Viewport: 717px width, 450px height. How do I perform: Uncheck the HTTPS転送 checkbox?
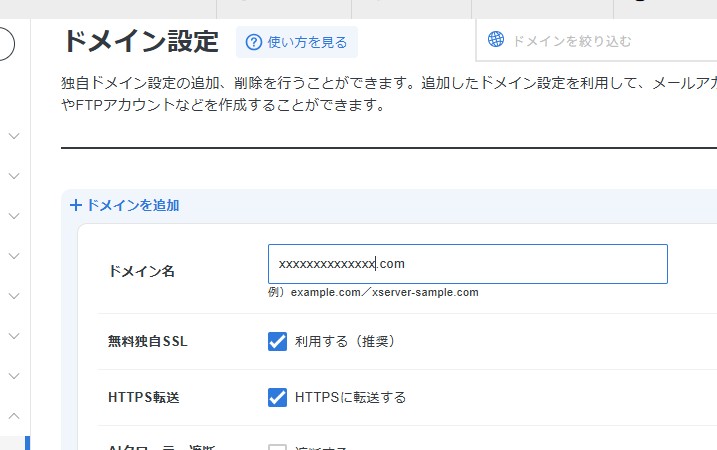[278, 397]
